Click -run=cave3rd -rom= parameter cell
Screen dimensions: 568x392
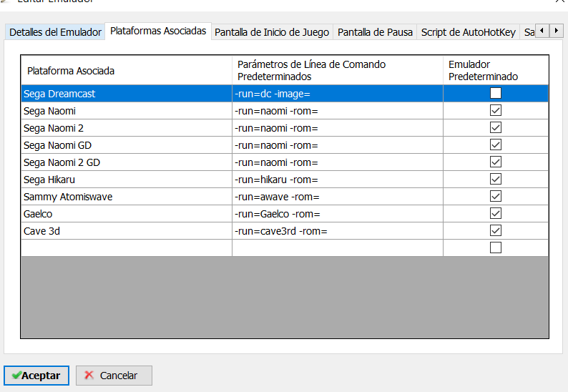338,231
